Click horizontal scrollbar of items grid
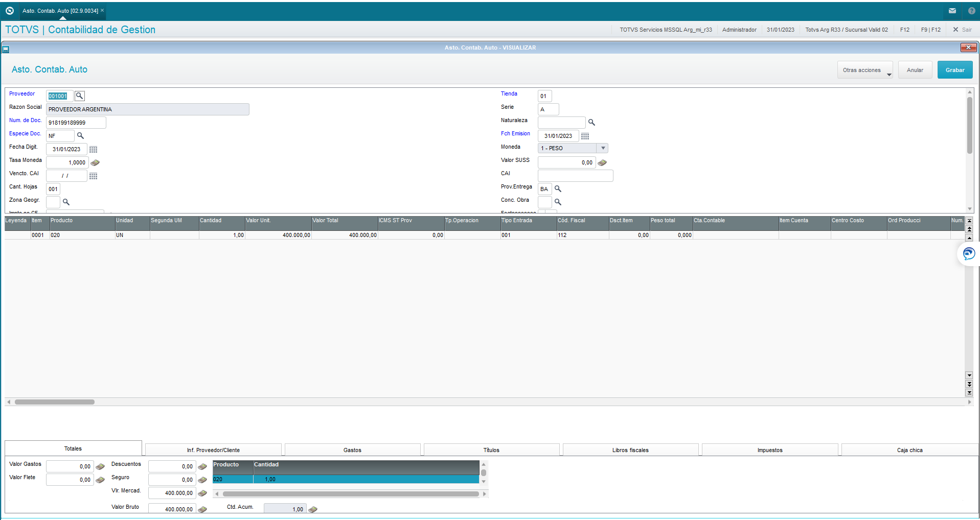 pyautogui.click(x=55, y=402)
